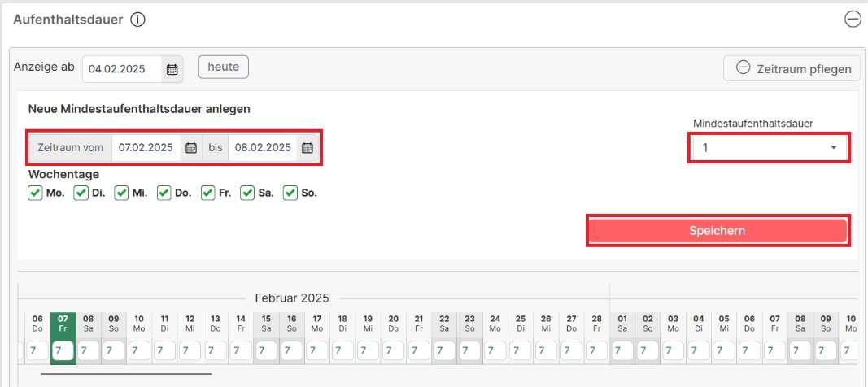Click the Anzeige ab date field

pos(122,69)
